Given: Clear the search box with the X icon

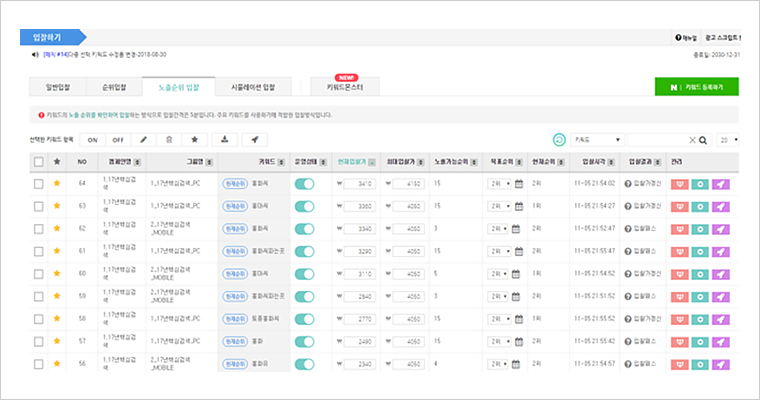Looking at the screenshot, I should (x=692, y=140).
